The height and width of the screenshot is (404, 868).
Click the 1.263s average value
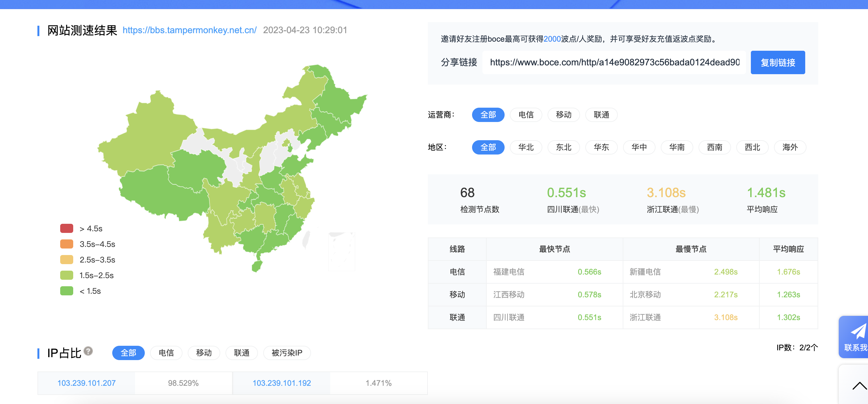[x=788, y=294]
